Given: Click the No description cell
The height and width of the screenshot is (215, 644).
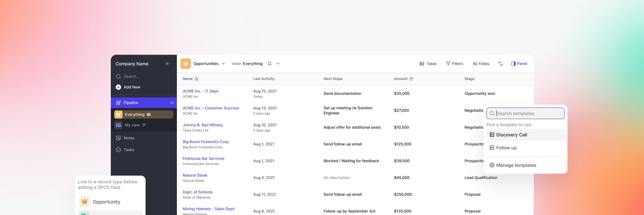Looking at the screenshot, I should (337, 178).
